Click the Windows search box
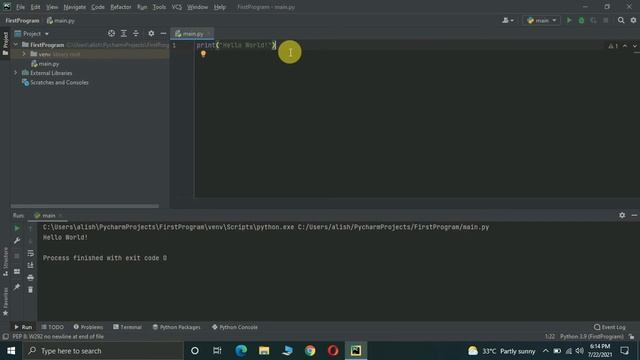This screenshot has height=360, width=640. 103,351
